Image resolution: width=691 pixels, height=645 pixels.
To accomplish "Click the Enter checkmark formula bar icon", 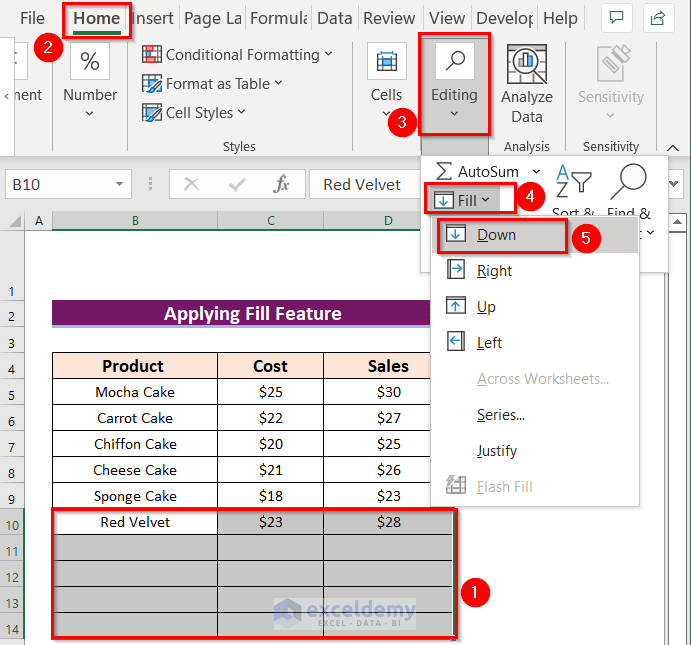I will pyautogui.click(x=237, y=184).
